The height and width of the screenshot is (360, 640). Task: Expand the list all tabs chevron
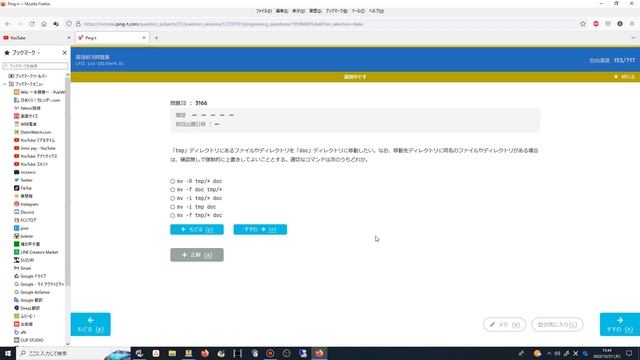[633, 38]
